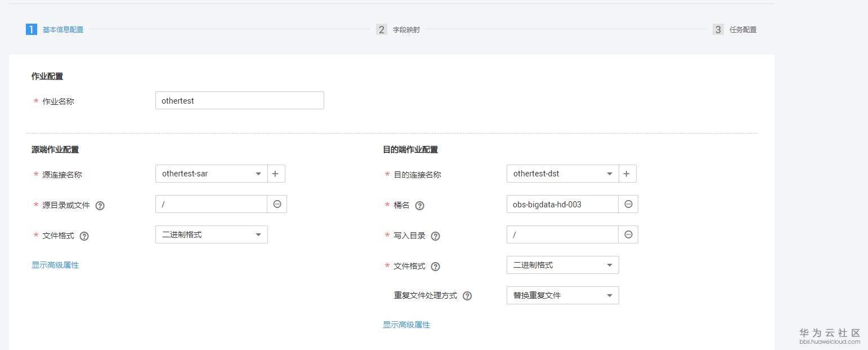Click help icon beside 源目录或文件 label

[x=100, y=206]
